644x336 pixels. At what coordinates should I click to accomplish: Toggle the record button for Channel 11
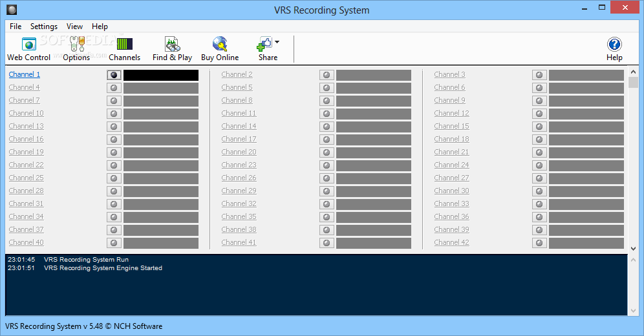[327, 114]
